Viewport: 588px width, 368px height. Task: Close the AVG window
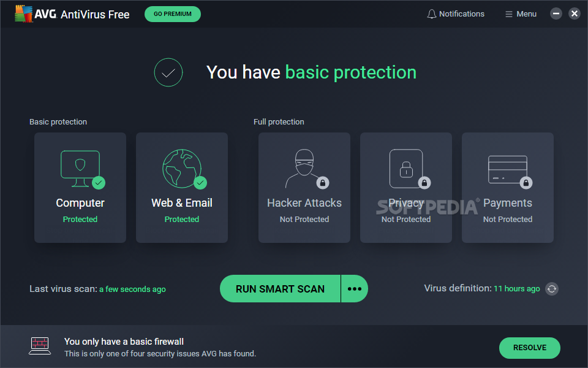click(574, 14)
